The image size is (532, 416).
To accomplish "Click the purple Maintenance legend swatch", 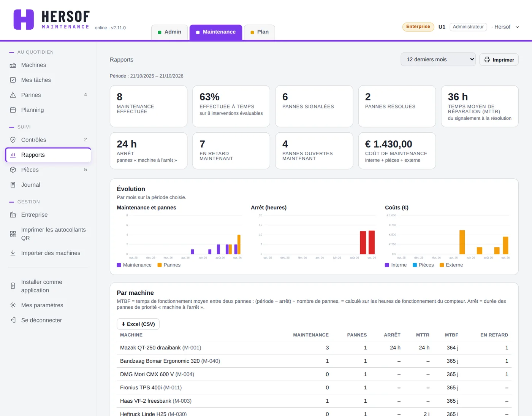I will point(119,265).
